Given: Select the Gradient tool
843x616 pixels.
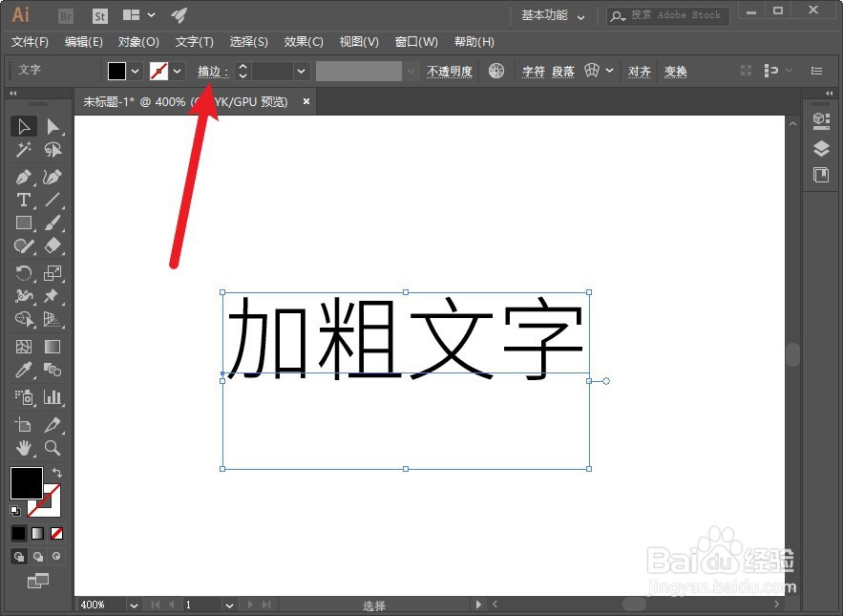Looking at the screenshot, I should click(53, 347).
